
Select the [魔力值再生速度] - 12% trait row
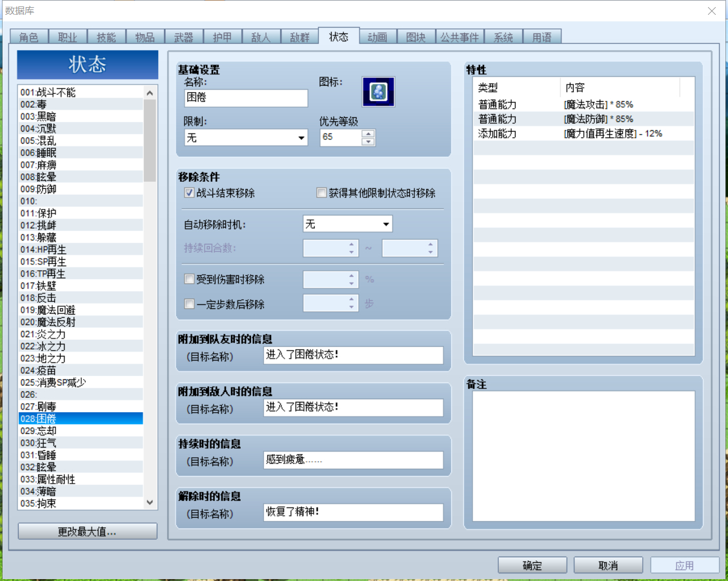point(583,133)
